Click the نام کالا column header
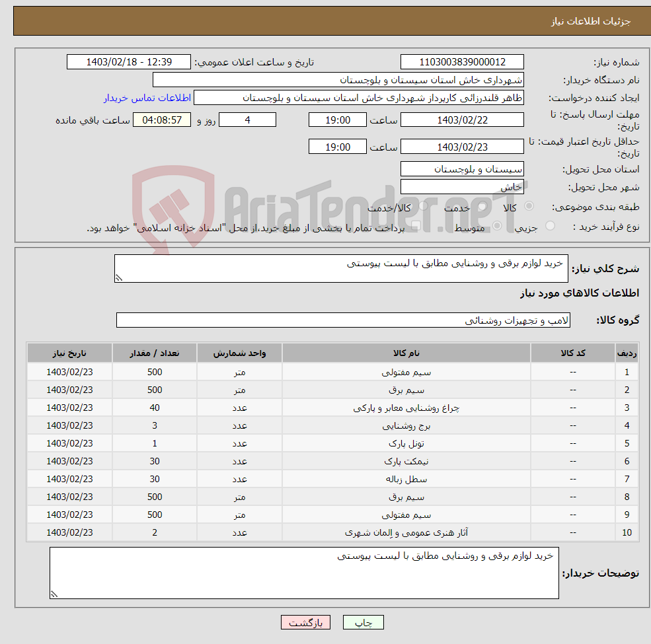This screenshot has height=644, width=651. pos(406,353)
